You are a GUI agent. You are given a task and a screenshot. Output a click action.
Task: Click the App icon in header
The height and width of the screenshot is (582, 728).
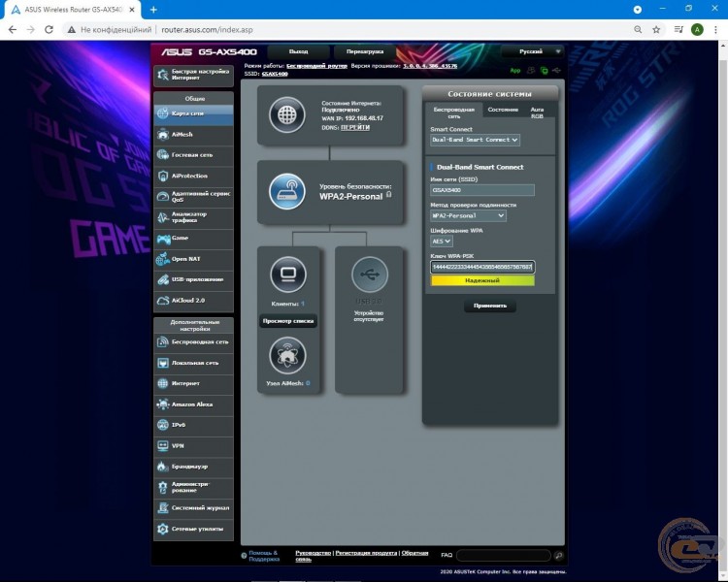tap(515, 71)
